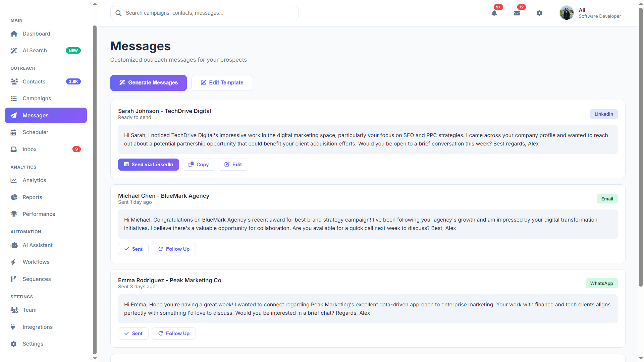Image resolution: width=644 pixels, height=362 pixels.
Task: Click Follow Up for Michael Chen
Action: 173,249
